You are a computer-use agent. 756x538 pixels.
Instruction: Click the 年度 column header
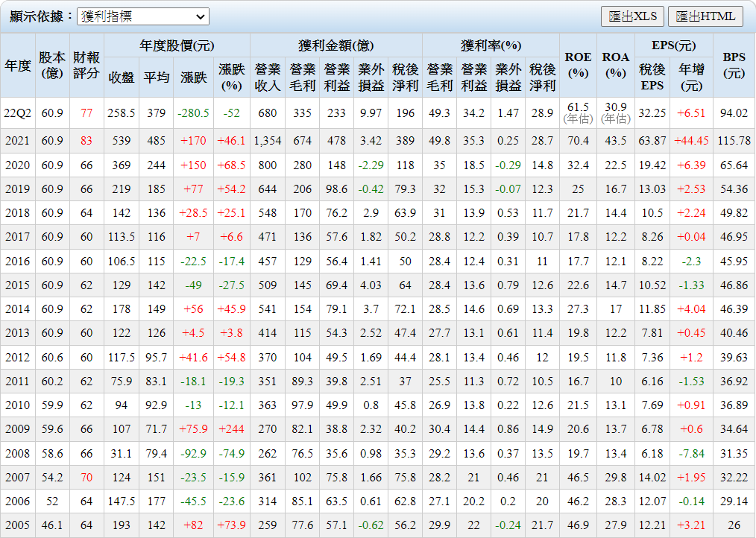[18, 66]
